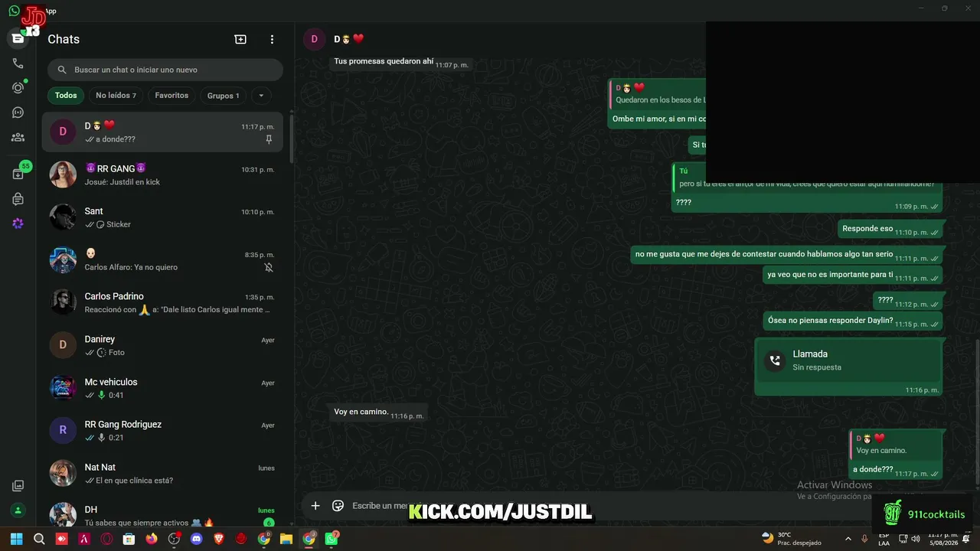Open the RR Gang Rodriguez chat
Image resolution: width=980 pixels, height=551 pixels.
pos(162,431)
